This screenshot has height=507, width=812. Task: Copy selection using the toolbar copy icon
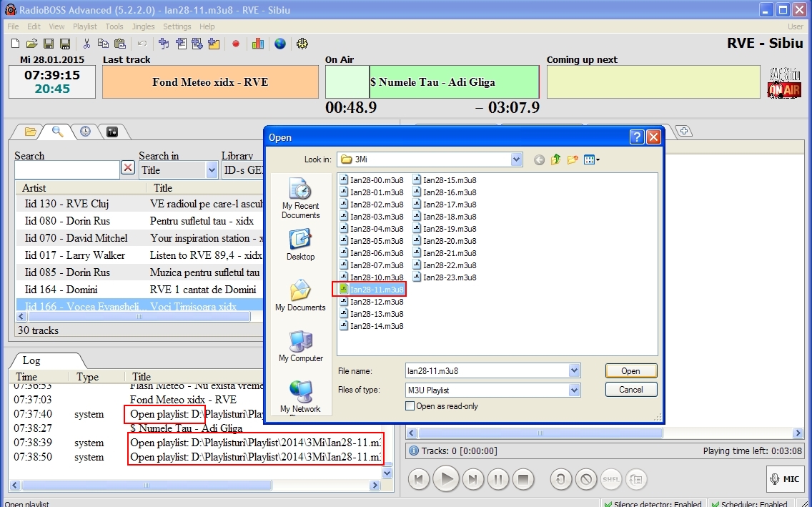[103, 44]
